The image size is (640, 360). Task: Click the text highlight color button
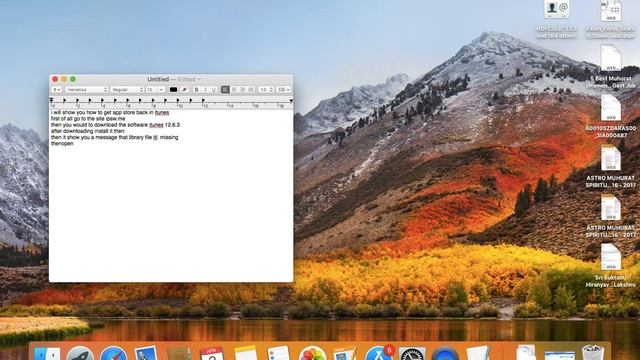coord(184,89)
